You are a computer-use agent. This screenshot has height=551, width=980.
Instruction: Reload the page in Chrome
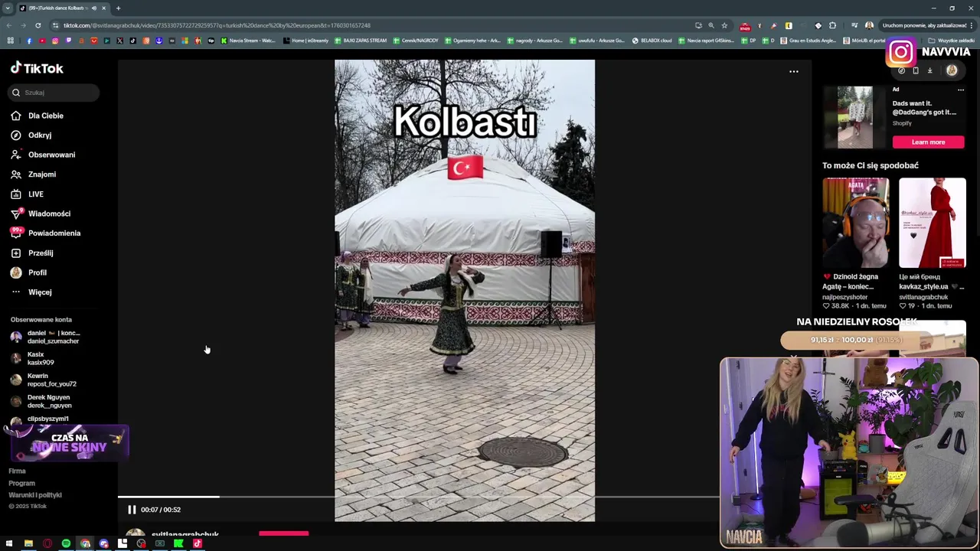(38, 25)
